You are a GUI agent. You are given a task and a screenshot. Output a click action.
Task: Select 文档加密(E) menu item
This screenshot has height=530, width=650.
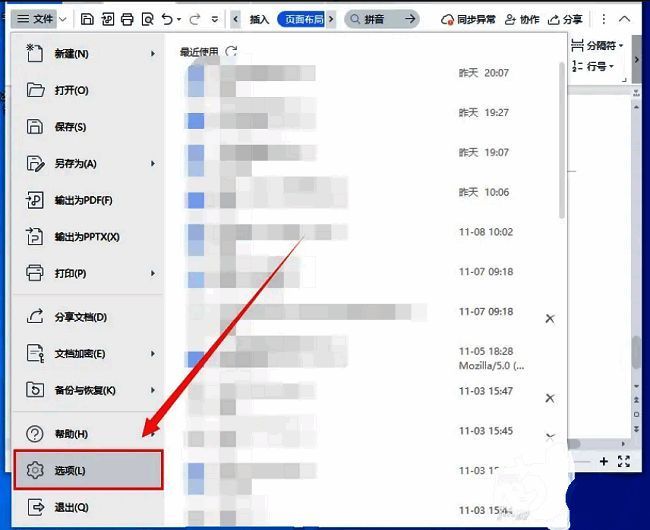point(88,353)
